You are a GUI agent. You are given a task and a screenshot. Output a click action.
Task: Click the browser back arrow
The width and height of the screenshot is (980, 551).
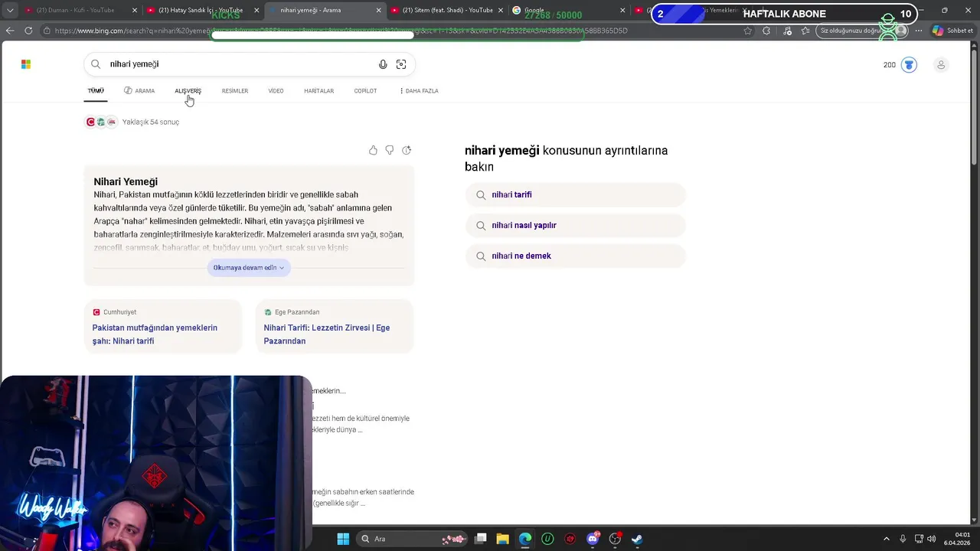coord(10,31)
